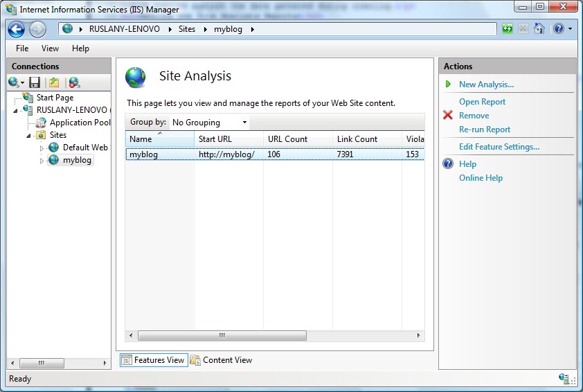The width and height of the screenshot is (583, 392).
Task: Click the myblog globe icon in the tree
Action: 54,160
